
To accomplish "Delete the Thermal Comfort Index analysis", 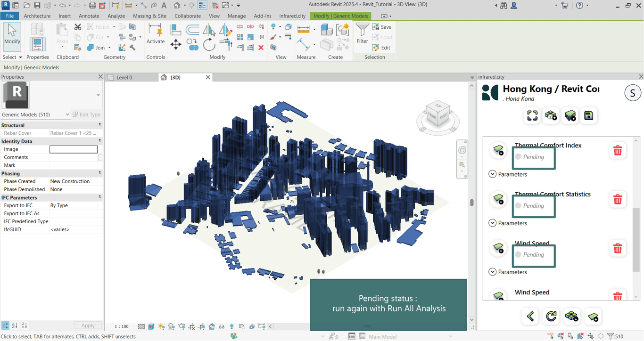I will (618, 151).
